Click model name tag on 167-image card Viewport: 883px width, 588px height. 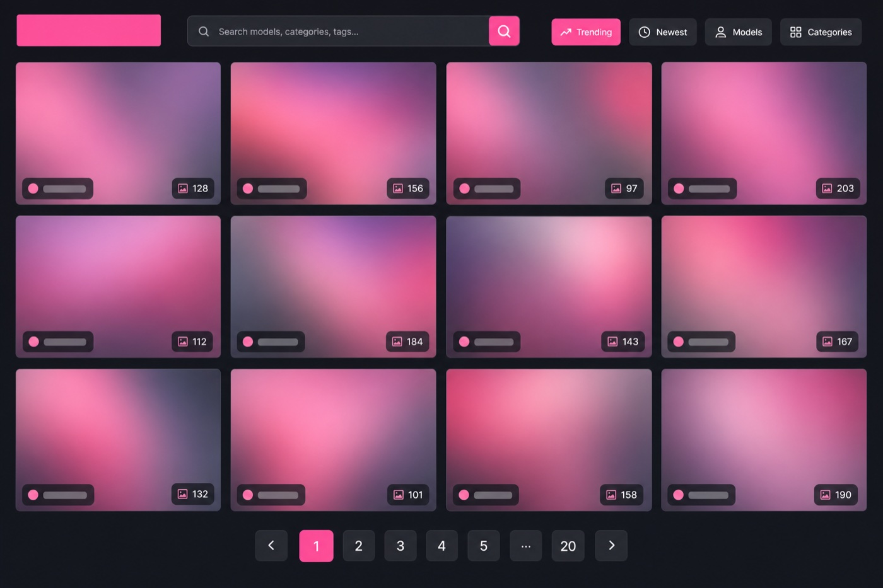[701, 342]
